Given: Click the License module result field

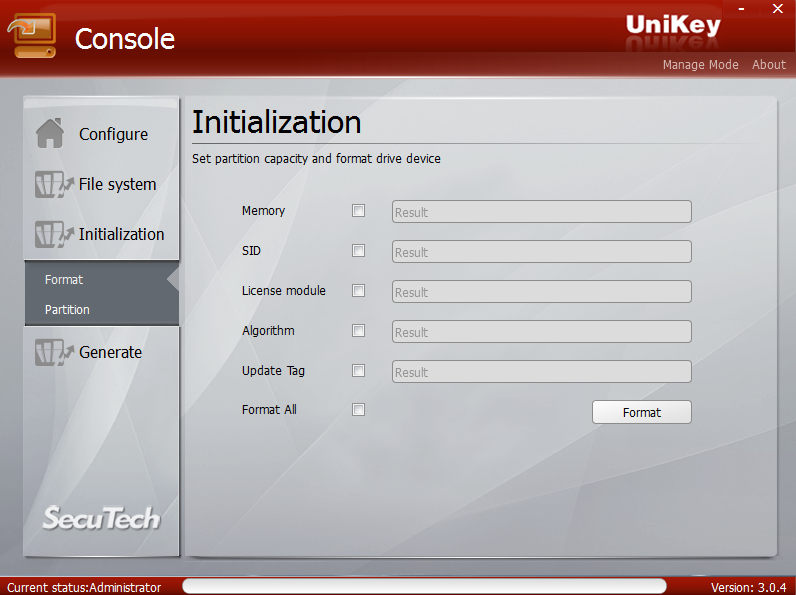Looking at the screenshot, I should 542,292.
